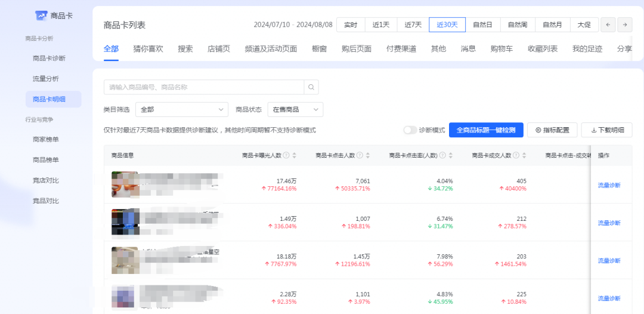Sort by 商品卡点击率(人数) arrows
This screenshot has height=314, width=644.
coord(451,155)
